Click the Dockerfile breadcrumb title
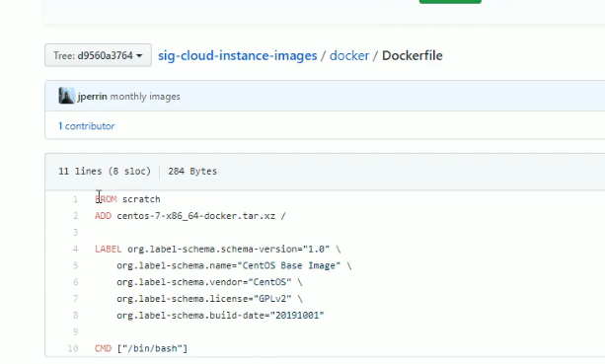Image resolution: width=605 pixels, height=364 pixels. tap(413, 55)
